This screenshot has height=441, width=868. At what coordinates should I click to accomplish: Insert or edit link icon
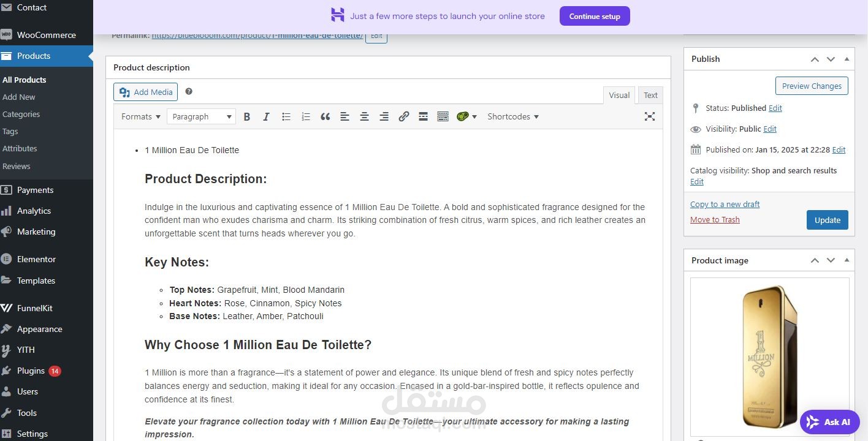(x=403, y=116)
